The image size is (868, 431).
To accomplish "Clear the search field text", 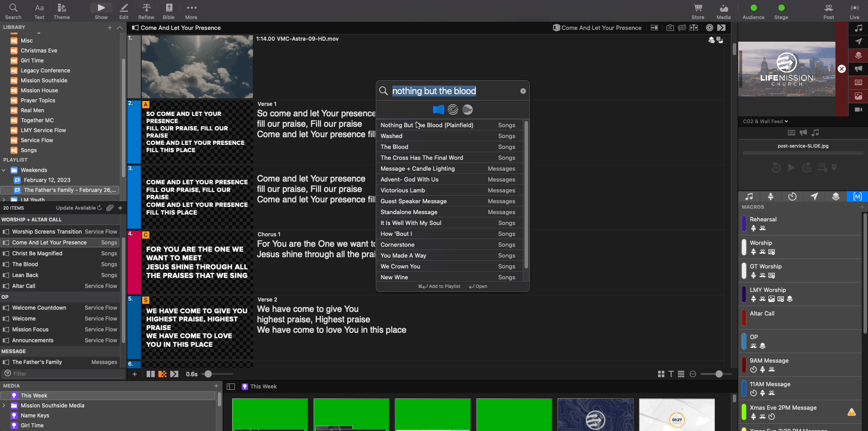I will tap(523, 91).
